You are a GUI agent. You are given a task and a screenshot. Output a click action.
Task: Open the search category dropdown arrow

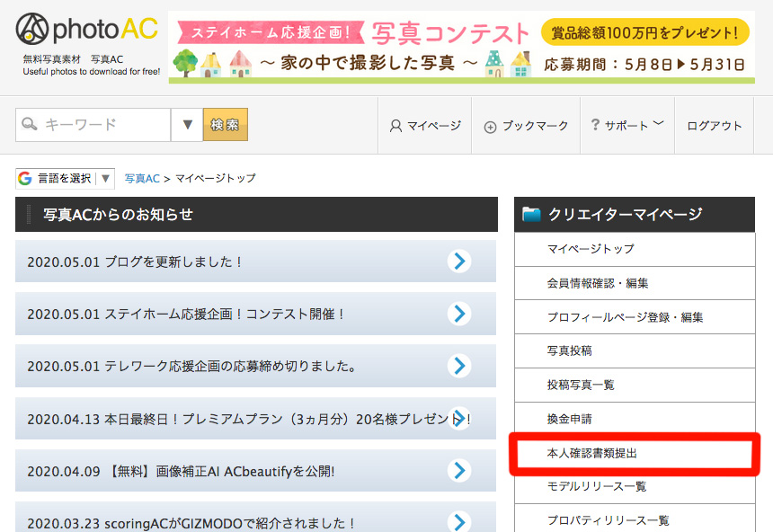coord(187,125)
